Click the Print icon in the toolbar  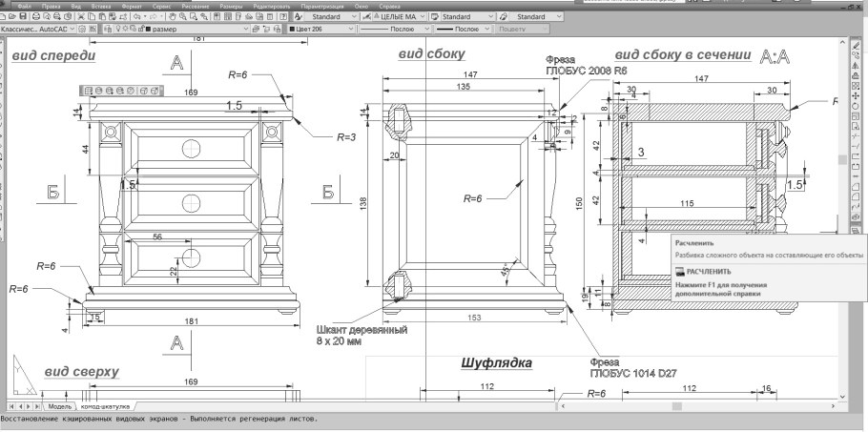36,17
